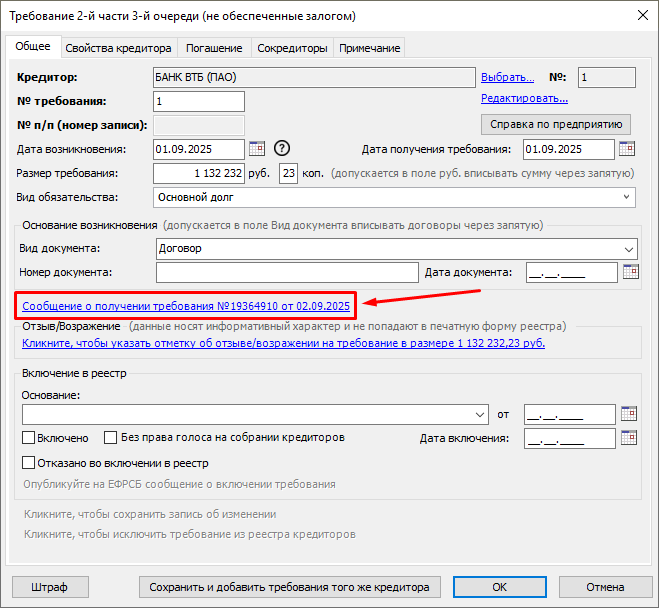Check Без права голоса на собрании кредиторов
This screenshot has width=659, height=608.
point(111,438)
